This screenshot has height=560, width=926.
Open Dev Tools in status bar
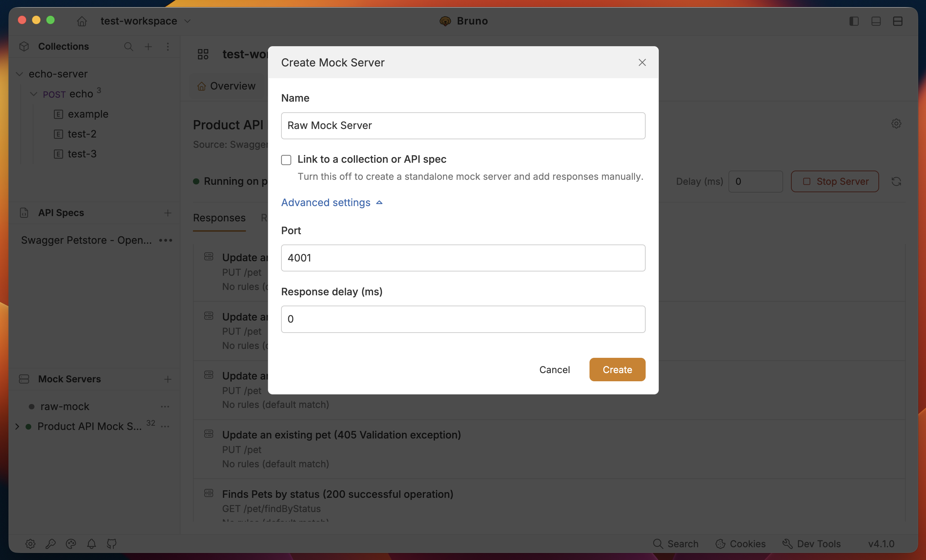pyautogui.click(x=811, y=544)
